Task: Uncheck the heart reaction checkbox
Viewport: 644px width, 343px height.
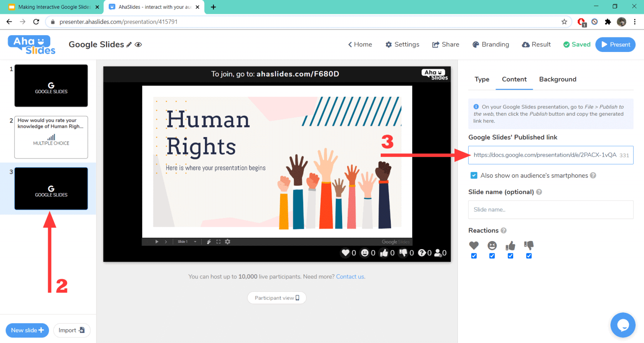Action: (474, 255)
